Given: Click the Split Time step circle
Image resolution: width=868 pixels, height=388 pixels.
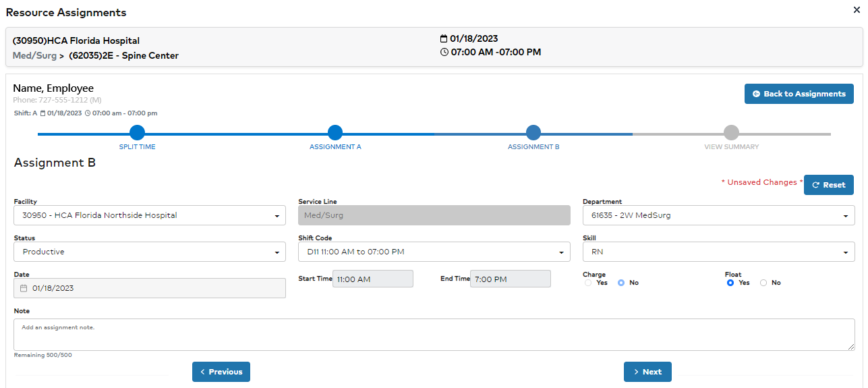Looking at the screenshot, I should [x=137, y=133].
